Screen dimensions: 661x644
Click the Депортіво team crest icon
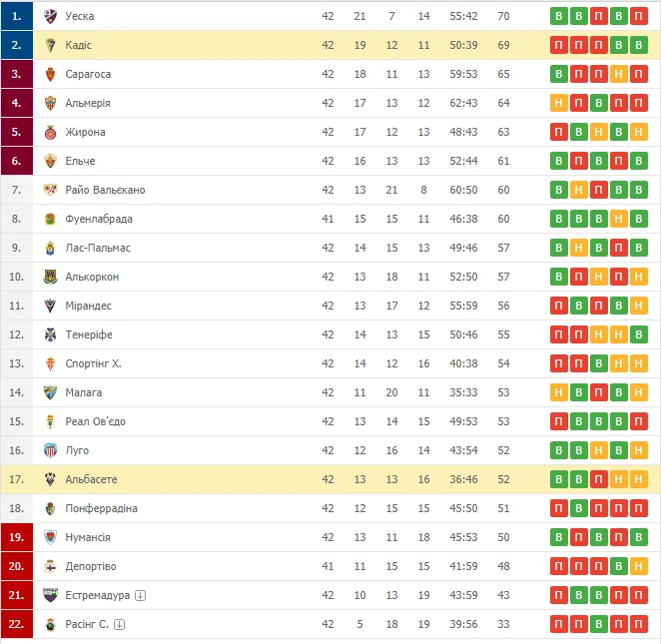pyautogui.click(x=51, y=567)
